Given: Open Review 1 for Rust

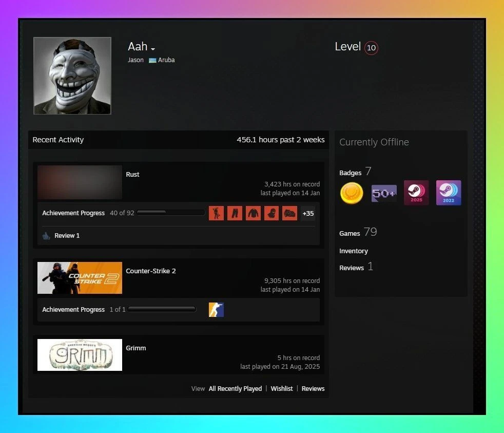Looking at the screenshot, I should [x=67, y=236].
